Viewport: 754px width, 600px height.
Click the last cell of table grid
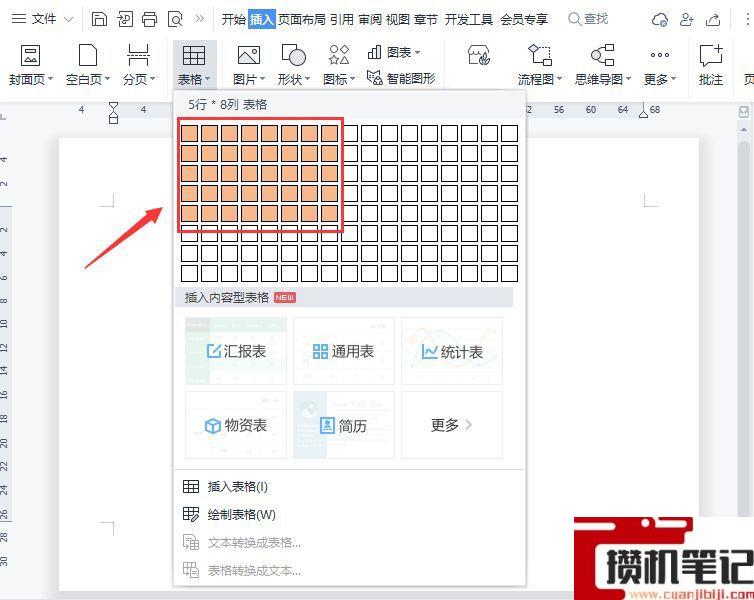click(509, 273)
